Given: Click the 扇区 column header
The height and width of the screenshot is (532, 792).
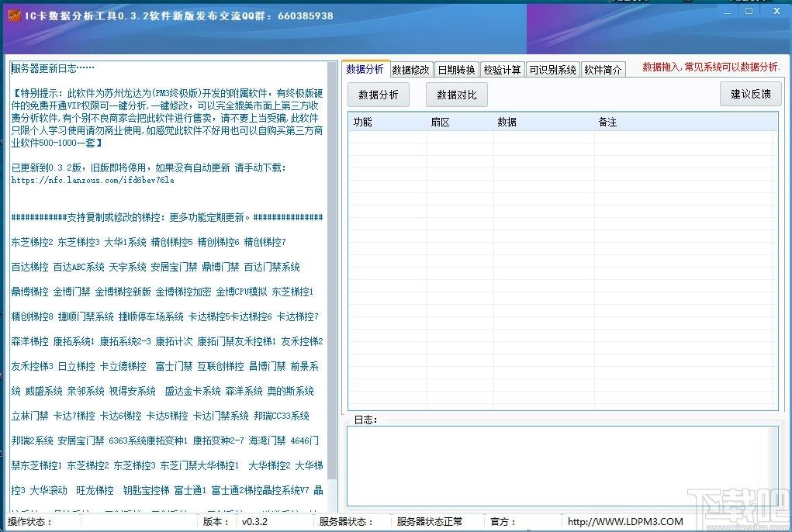Looking at the screenshot, I should [460, 122].
